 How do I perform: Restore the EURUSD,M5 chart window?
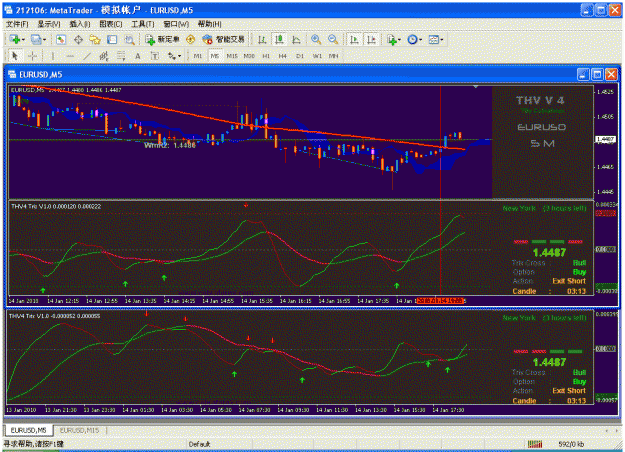click(x=597, y=75)
